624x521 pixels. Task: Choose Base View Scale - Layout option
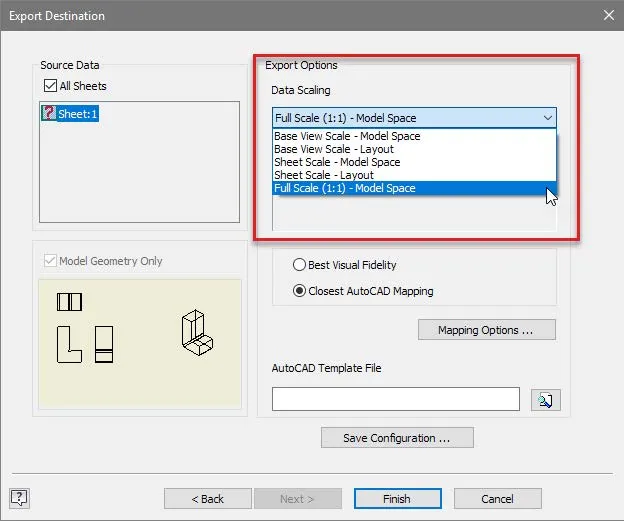click(414, 149)
